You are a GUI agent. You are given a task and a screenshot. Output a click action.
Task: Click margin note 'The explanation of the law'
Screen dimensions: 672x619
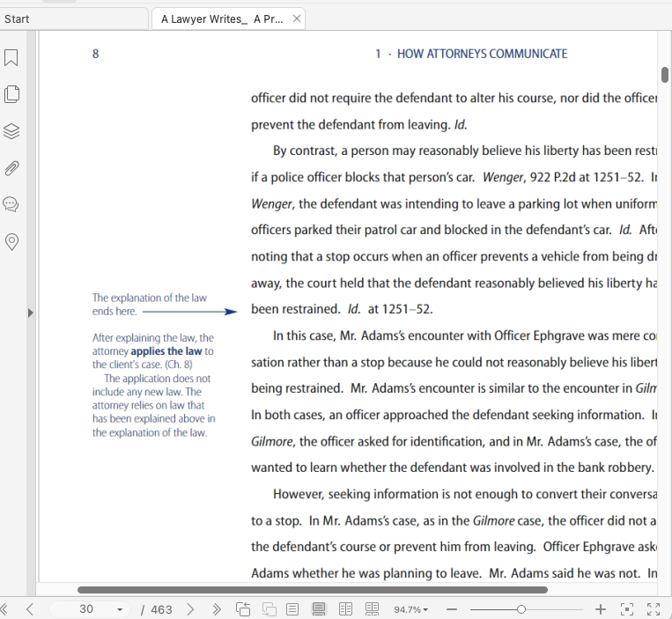150,298
